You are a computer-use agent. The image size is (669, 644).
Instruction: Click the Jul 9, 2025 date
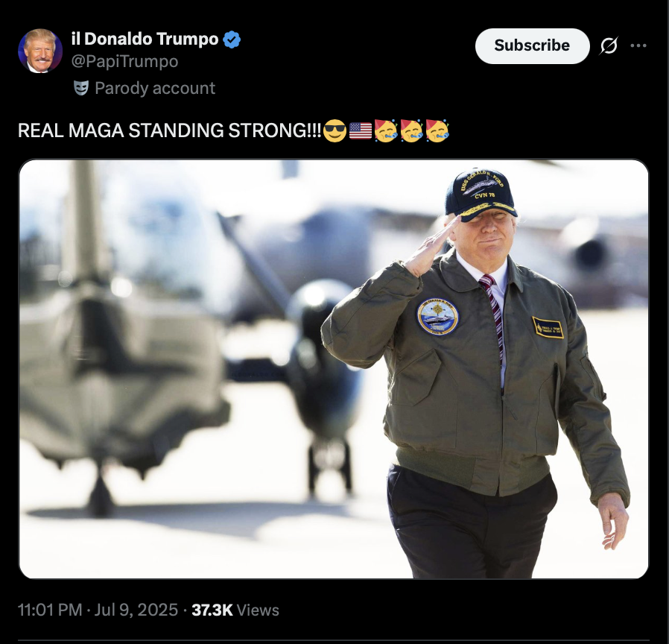[136, 610]
